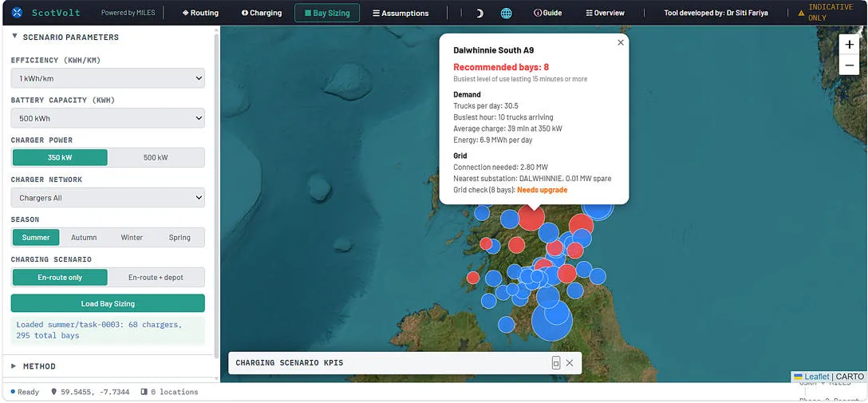Click 'Nearest substation: DALWHINNIE' text
This screenshot has width=868, height=403.
(532, 178)
